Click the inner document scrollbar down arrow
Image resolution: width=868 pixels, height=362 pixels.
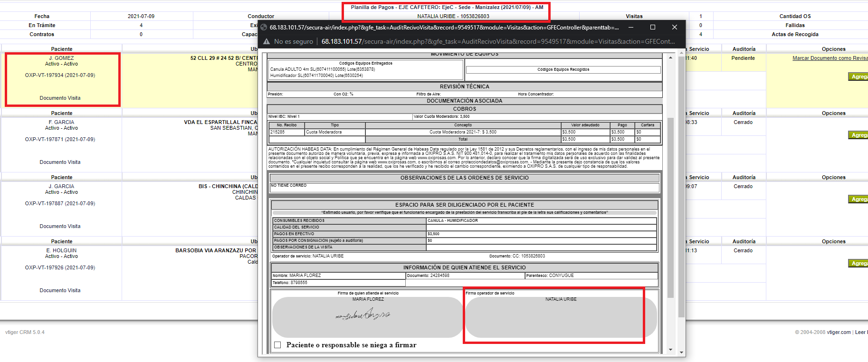(670, 350)
